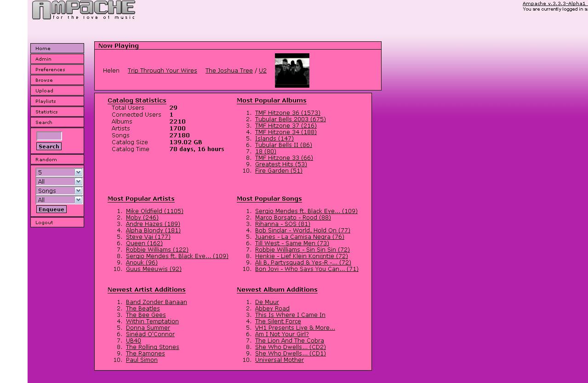Open the sidebar Search menu item
The width and height of the screenshot is (588, 383).
point(57,122)
